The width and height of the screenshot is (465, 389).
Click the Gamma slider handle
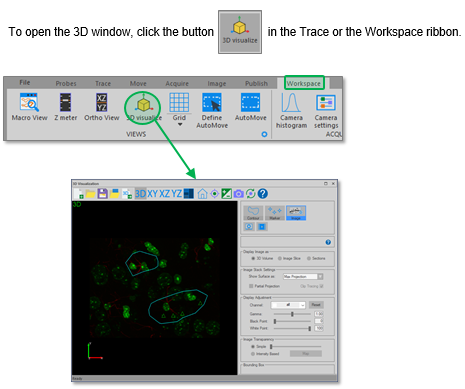292,314
